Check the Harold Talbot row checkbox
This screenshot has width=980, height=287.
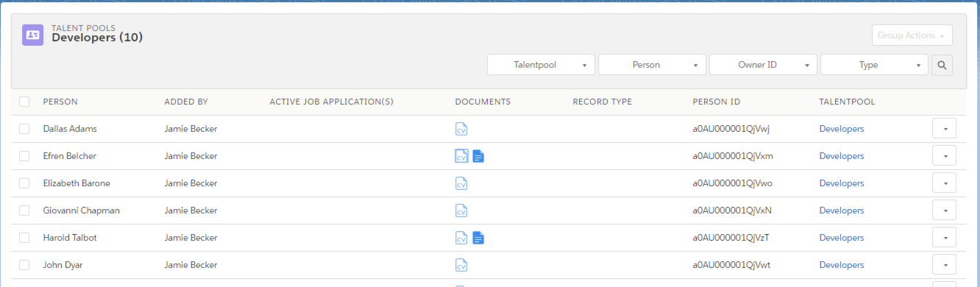[x=24, y=238]
